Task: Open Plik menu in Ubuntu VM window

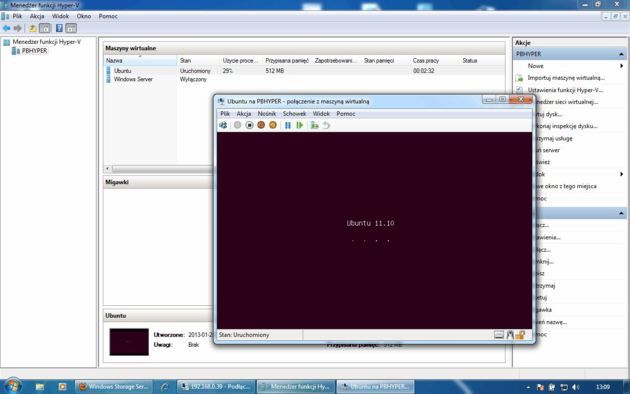Action: click(225, 114)
